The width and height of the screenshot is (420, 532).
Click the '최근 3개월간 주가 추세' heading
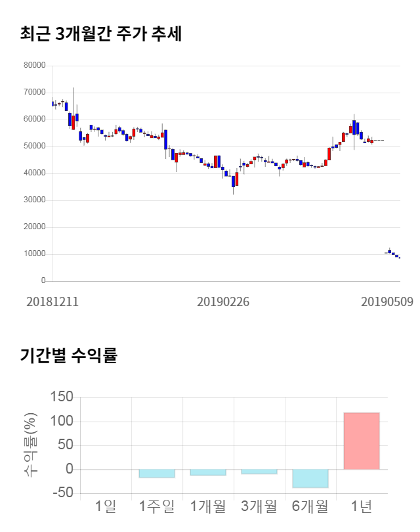click(101, 33)
